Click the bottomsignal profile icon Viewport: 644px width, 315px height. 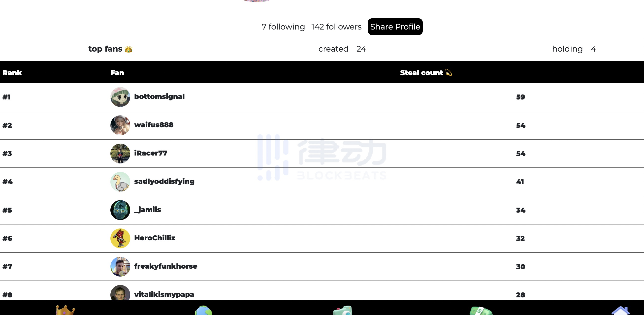click(x=120, y=96)
